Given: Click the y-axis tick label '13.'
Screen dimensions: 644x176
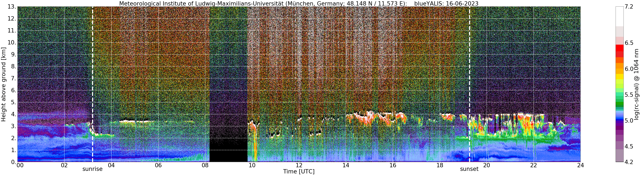Looking at the screenshot, I should pyautogui.click(x=12, y=7).
